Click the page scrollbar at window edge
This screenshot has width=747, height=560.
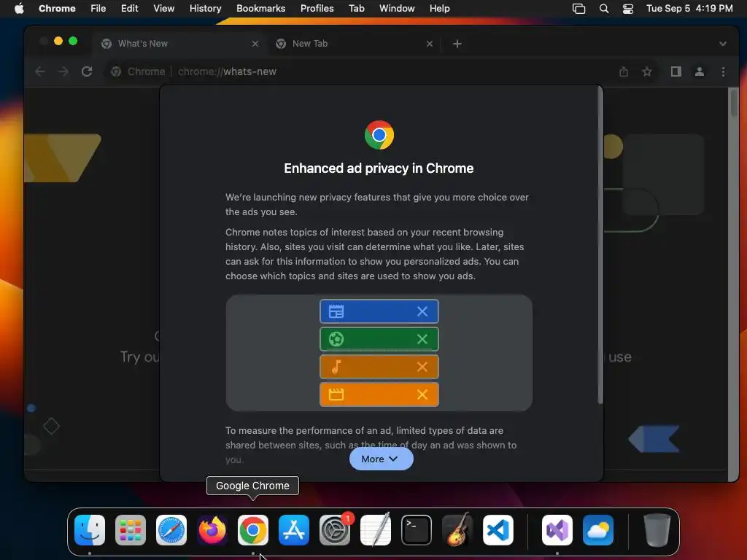pos(734,102)
